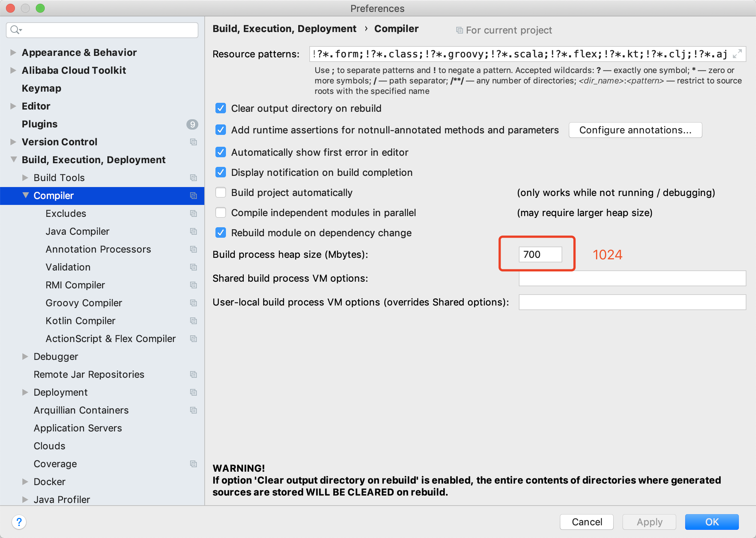Expand the Appearance & Behavior section
This screenshot has width=756, height=538.
pyautogui.click(x=13, y=53)
